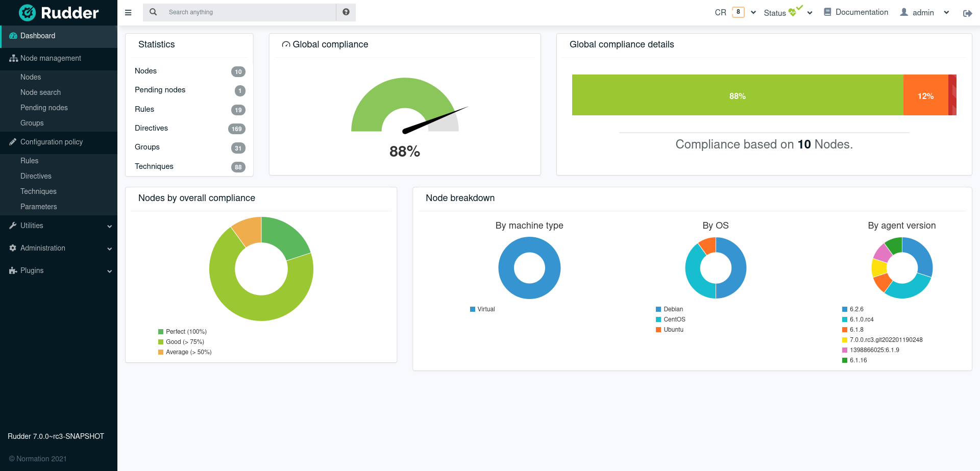Click the admin user icon
The image size is (980, 471).
[902, 12]
